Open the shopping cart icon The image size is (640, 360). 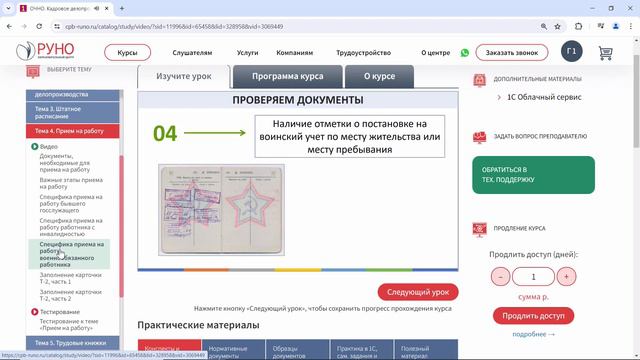click(x=605, y=53)
